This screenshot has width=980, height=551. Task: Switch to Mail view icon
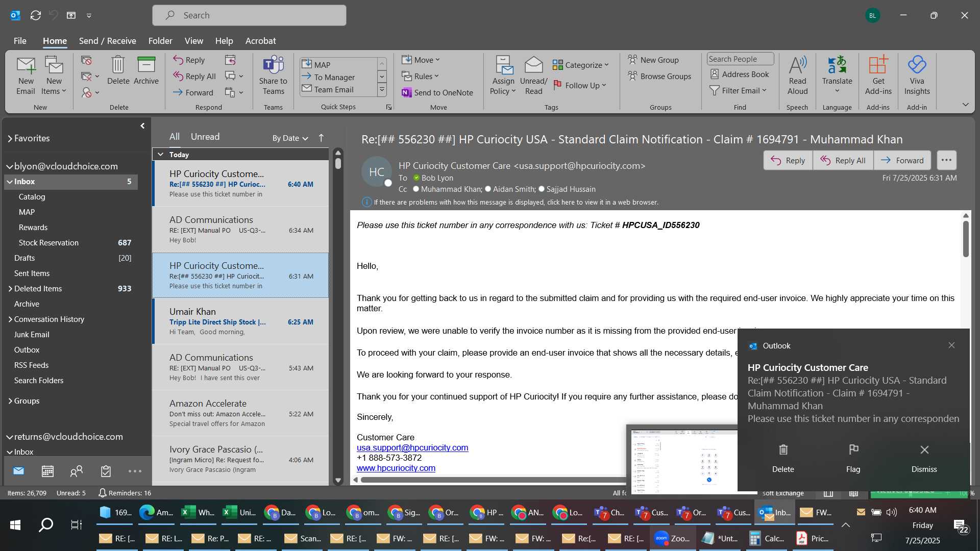tap(18, 471)
